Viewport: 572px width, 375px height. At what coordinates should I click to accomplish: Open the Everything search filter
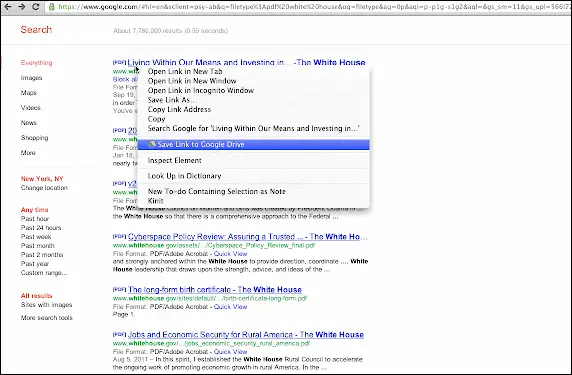(x=36, y=63)
